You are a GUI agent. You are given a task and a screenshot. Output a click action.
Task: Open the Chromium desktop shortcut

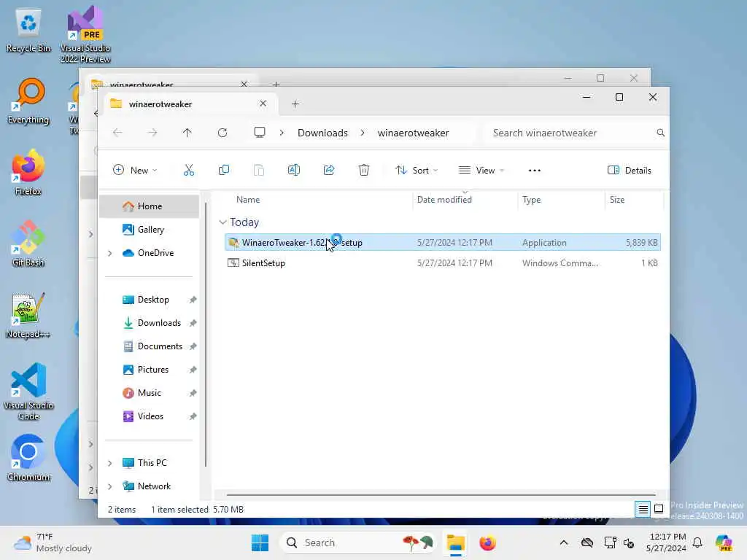tap(28, 458)
